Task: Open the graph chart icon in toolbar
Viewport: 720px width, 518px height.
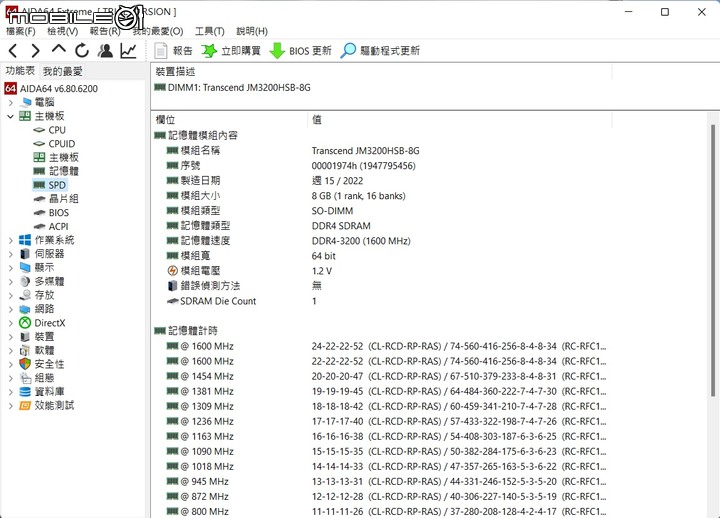Action: tap(129, 51)
